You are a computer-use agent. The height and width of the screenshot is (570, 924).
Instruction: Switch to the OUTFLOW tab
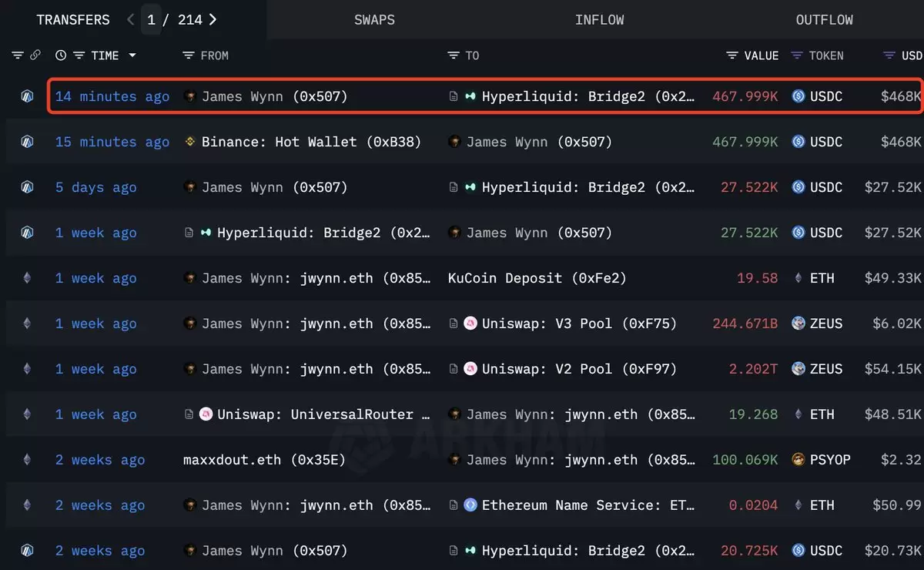(x=825, y=19)
